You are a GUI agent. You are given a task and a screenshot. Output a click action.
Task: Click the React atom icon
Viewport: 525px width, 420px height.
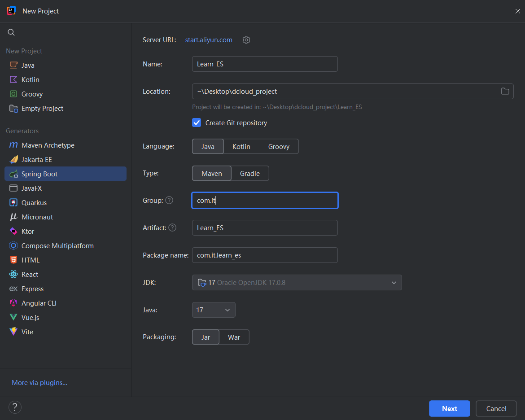tap(13, 274)
